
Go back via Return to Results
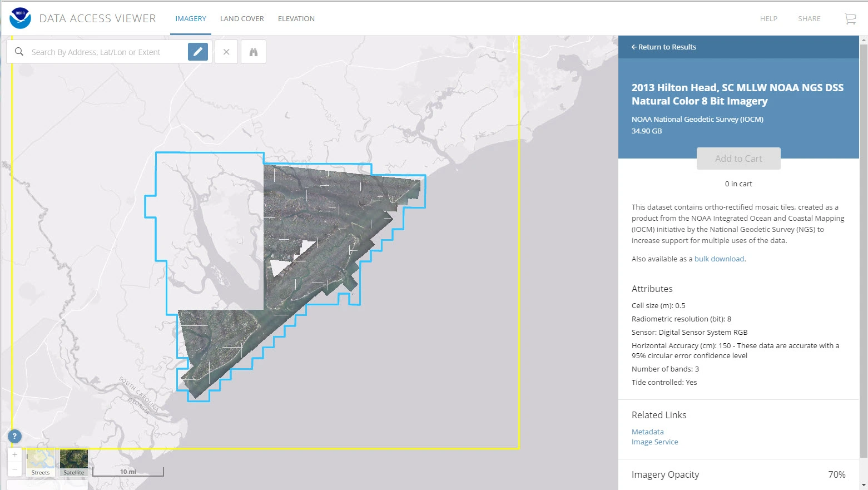(664, 47)
